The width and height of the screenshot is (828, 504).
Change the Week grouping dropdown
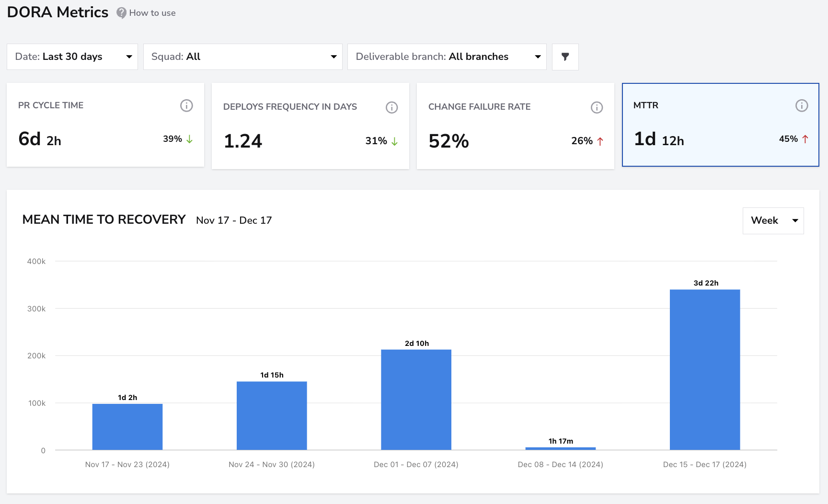(x=773, y=221)
